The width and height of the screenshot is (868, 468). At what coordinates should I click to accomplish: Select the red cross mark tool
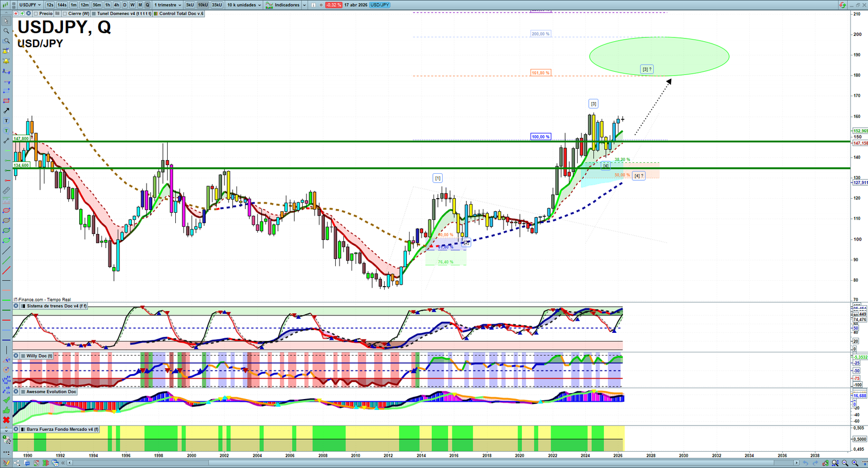(x=7, y=420)
